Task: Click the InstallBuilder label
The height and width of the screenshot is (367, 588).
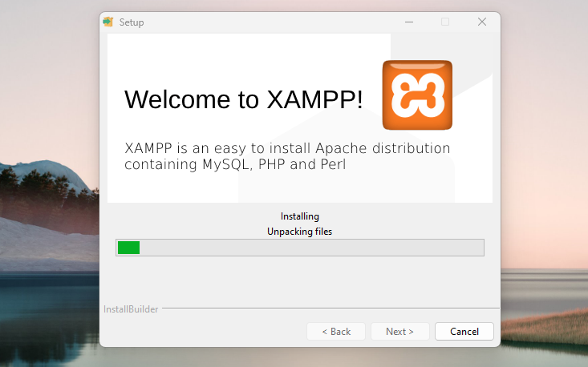Action: [131, 309]
